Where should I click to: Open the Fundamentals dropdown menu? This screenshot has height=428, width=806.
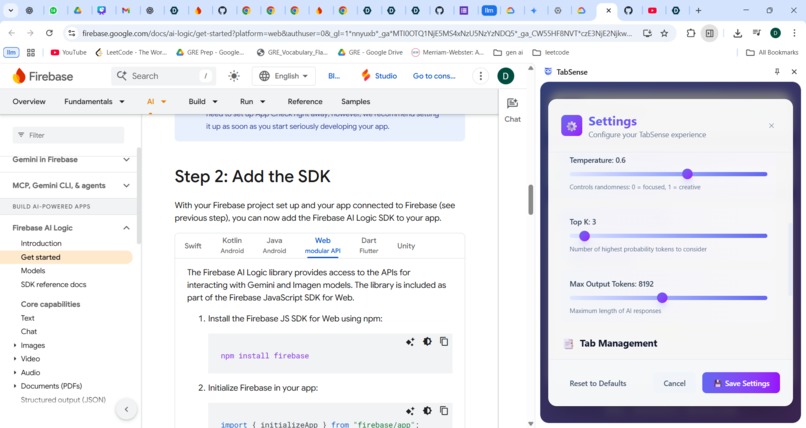pos(94,101)
